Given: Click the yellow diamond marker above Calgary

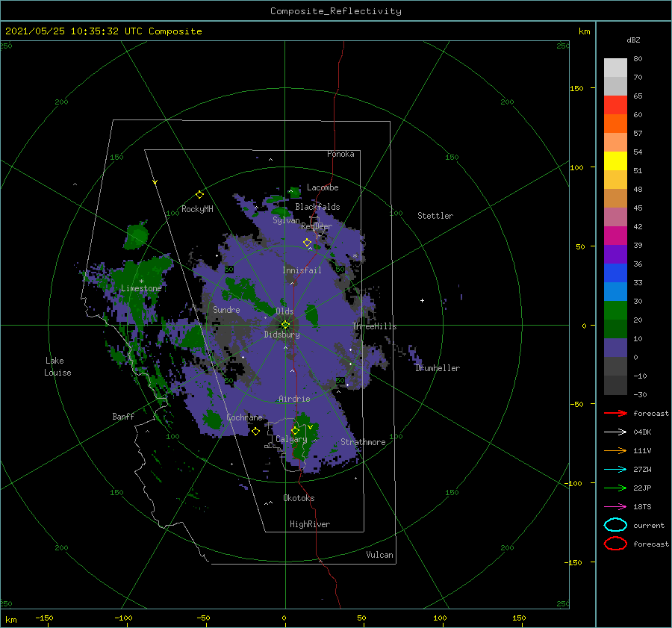Looking at the screenshot, I should coord(295,430).
